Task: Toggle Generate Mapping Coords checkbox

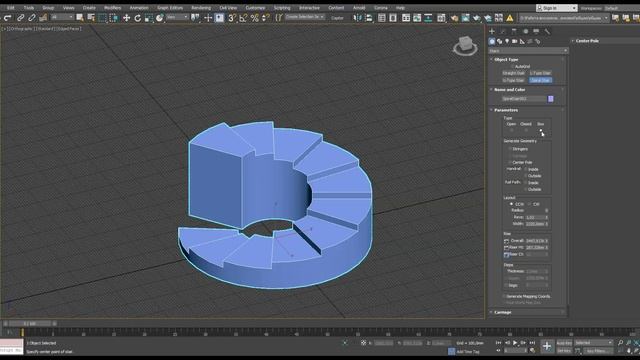Action: click(504, 296)
